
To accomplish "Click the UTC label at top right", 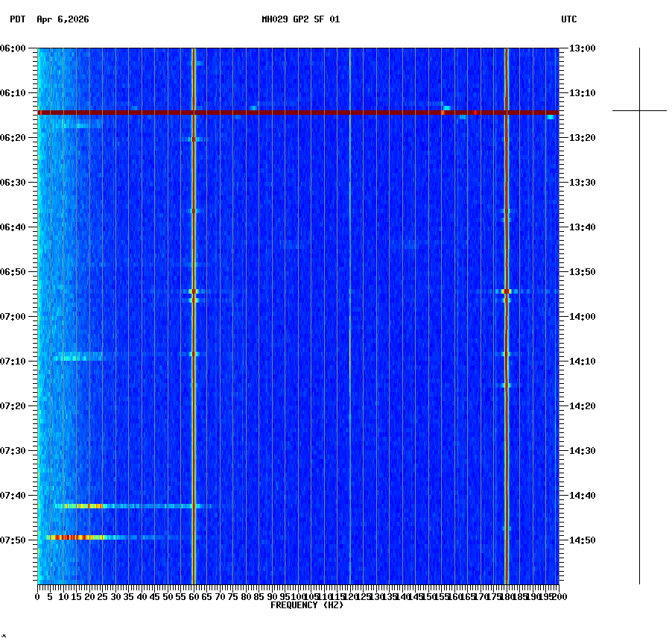I will click(x=570, y=21).
